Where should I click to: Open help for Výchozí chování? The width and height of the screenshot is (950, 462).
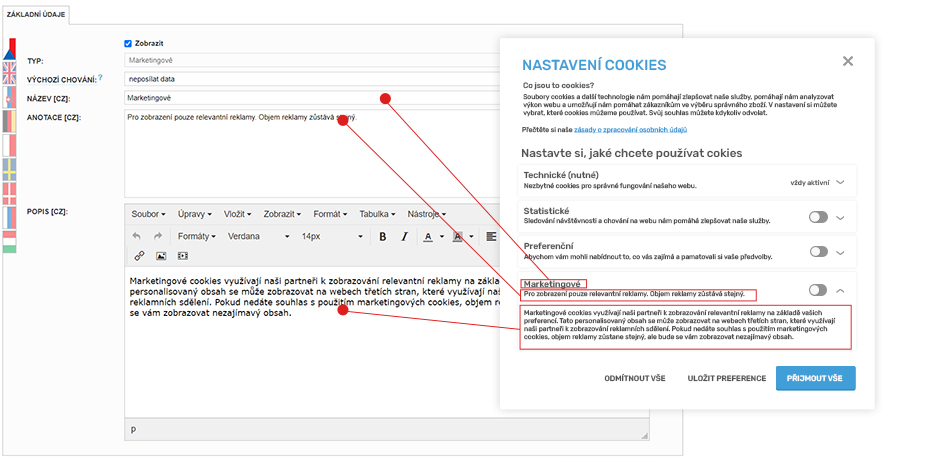pyautogui.click(x=101, y=77)
